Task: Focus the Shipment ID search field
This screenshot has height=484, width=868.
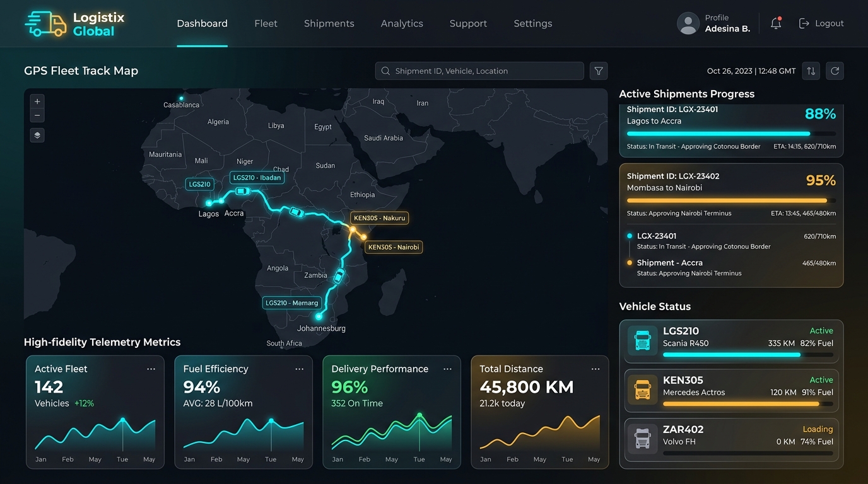Action: pos(479,71)
